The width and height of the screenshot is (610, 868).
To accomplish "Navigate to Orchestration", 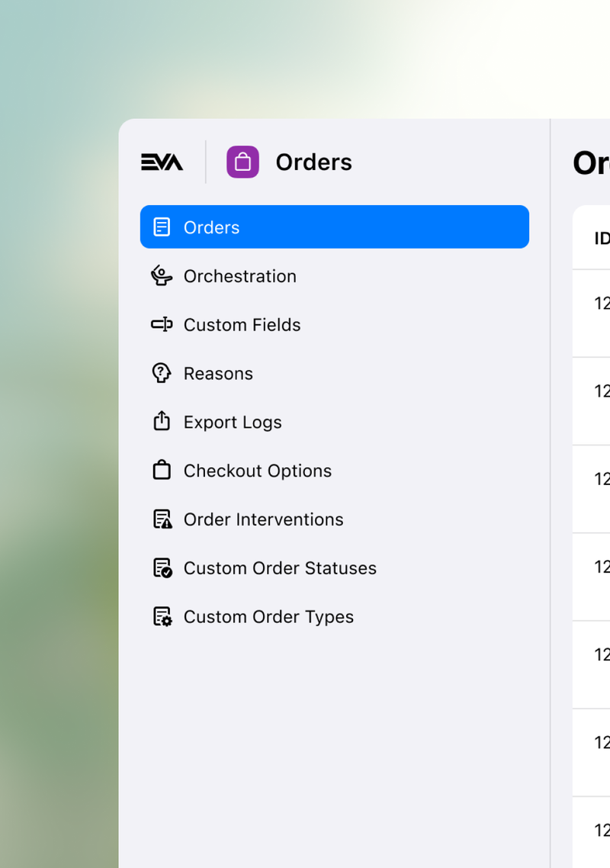I will click(x=239, y=275).
